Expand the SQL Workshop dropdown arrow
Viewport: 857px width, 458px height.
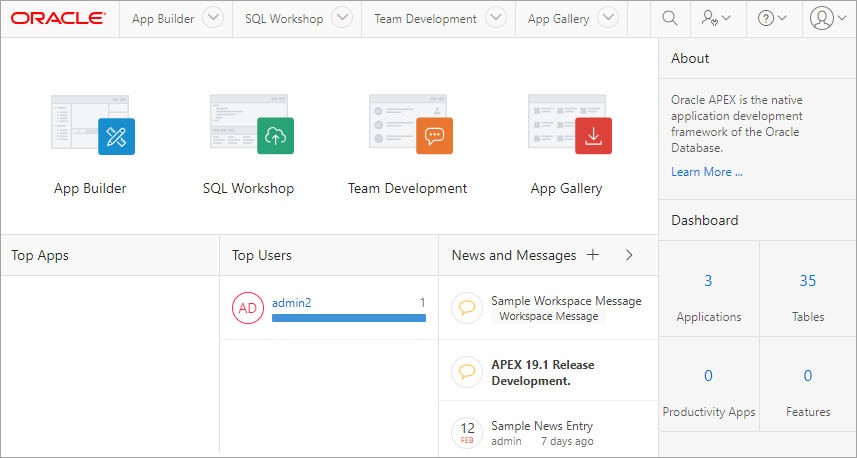click(342, 17)
